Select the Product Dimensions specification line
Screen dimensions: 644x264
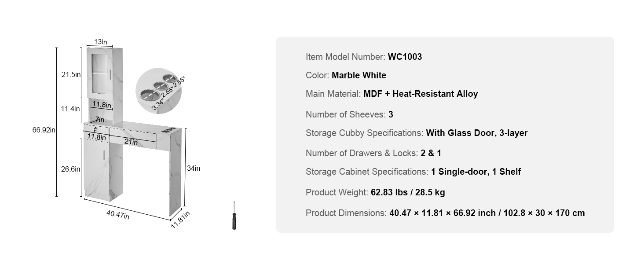[445, 213]
